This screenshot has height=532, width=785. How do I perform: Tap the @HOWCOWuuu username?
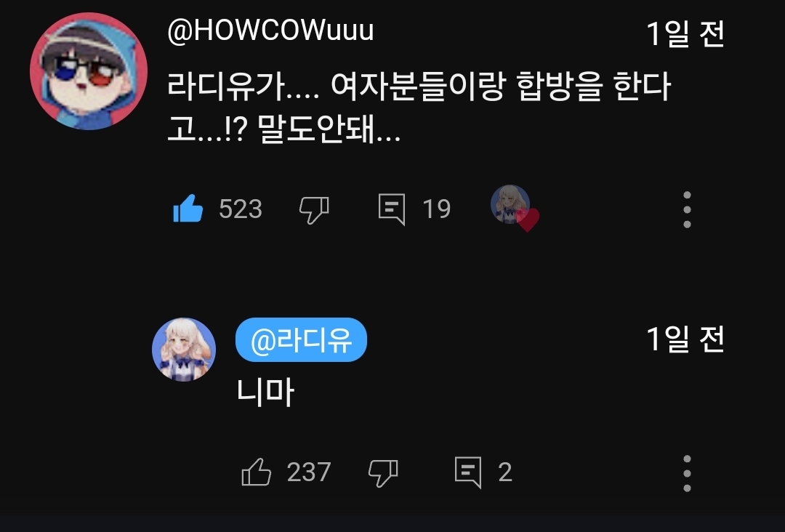pos(270,31)
